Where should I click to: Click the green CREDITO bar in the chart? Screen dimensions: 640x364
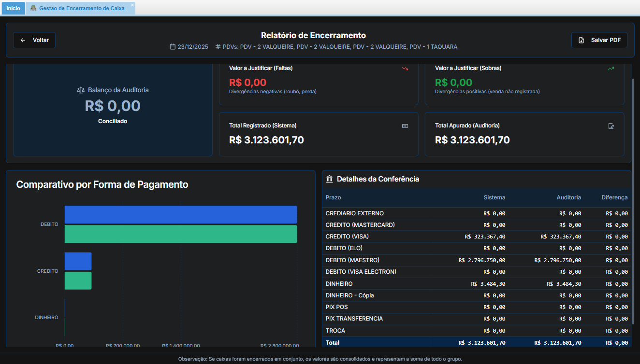(78, 280)
